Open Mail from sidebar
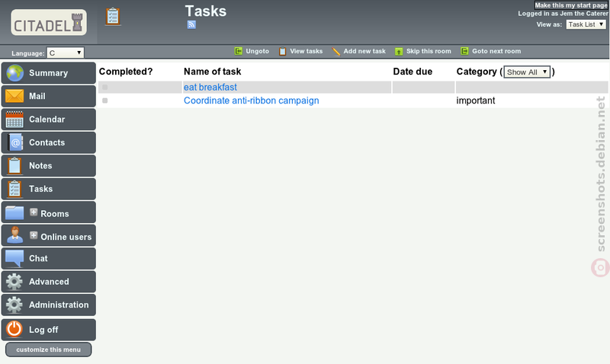610x364 pixels. pos(49,96)
